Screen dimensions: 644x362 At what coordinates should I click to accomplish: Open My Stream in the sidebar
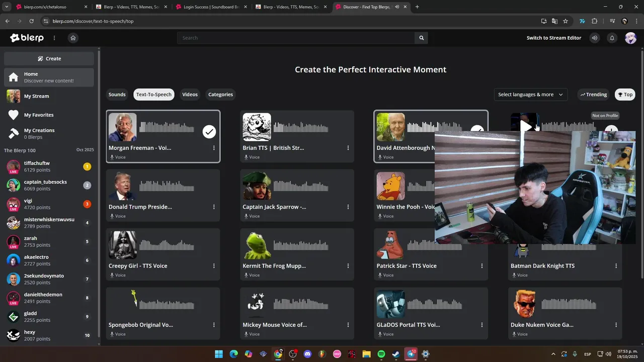pos(49,96)
